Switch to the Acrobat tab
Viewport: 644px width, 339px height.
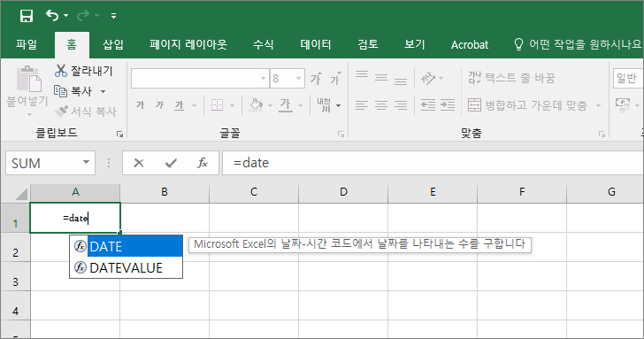[470, 44]
